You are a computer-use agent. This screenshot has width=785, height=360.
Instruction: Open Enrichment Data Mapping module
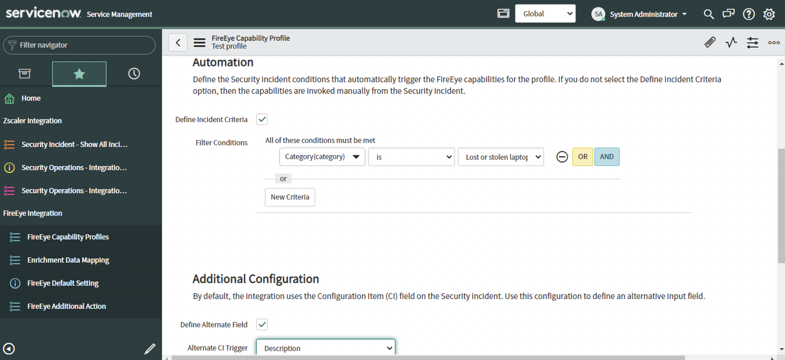[68, 260]
